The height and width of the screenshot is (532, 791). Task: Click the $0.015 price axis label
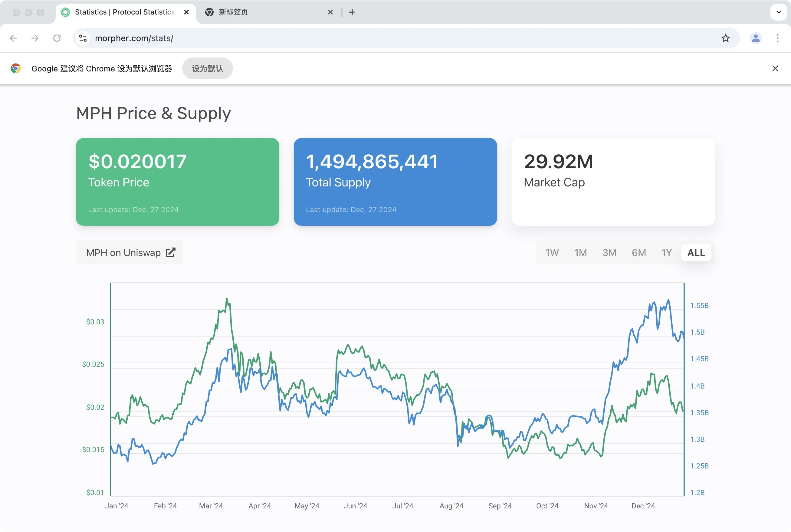coord(93,450)
